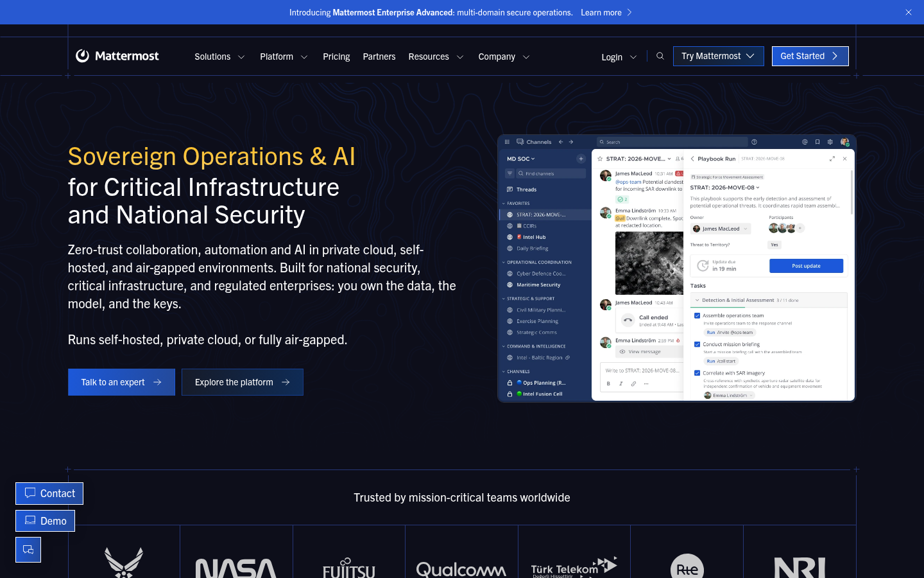
Task: Follow the Learn more banner link
Action: pos(606,12)
